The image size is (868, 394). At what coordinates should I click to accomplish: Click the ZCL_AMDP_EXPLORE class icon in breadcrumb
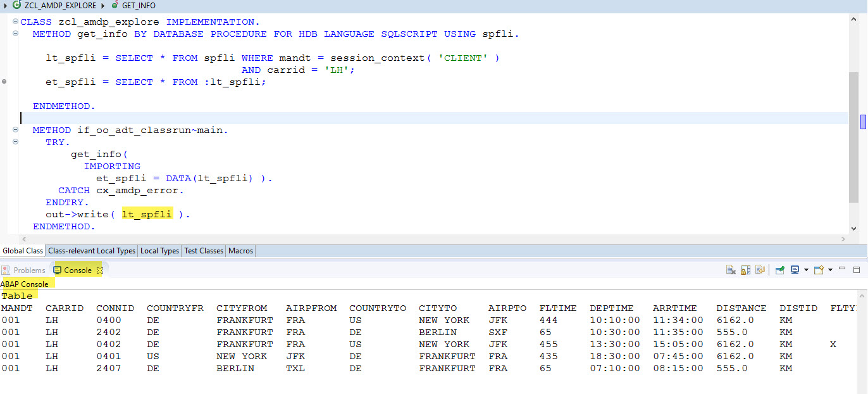17,5
